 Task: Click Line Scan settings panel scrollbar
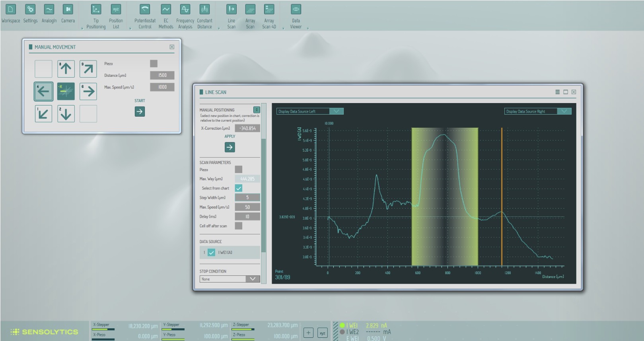263,195
